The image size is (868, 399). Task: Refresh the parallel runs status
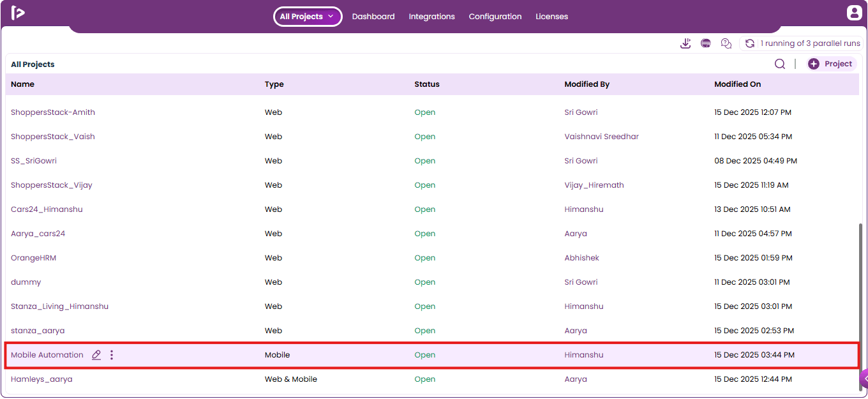click(750, 43)
